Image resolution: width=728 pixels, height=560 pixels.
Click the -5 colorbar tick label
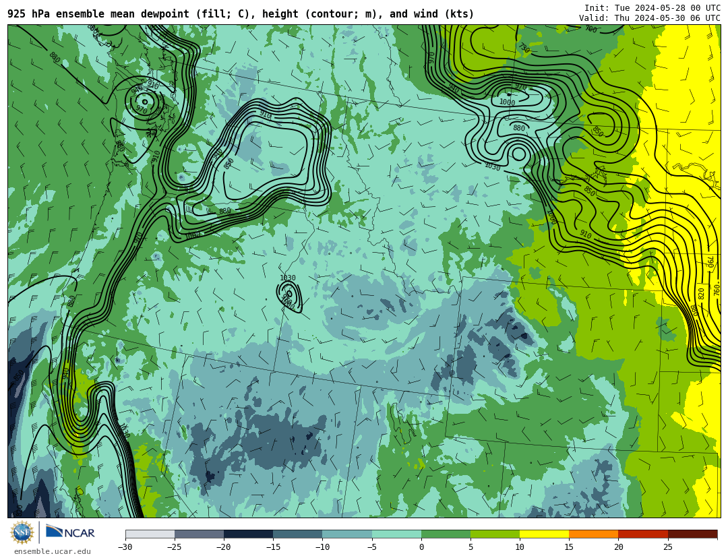click(x=372, y=547)
